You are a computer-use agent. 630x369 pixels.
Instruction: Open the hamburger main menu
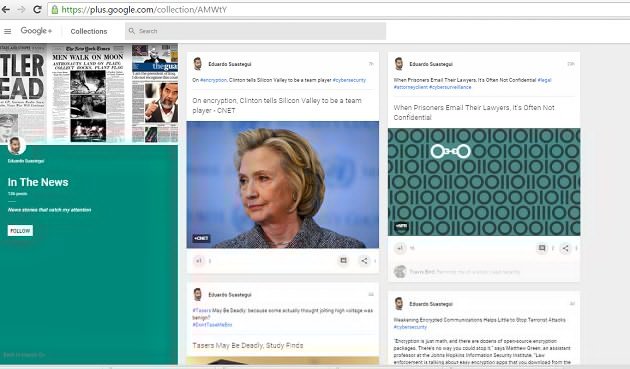[8, 31]
